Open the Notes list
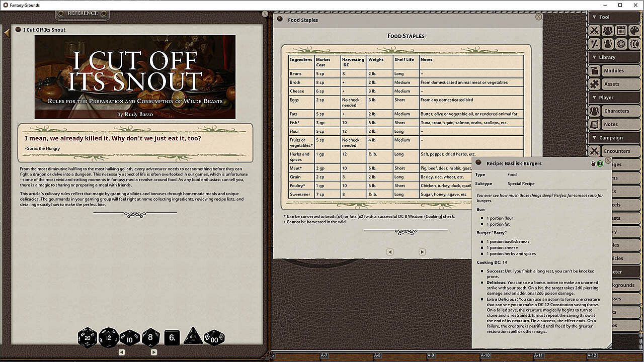Viewport: 644px width, 362px height. point(620,124)
